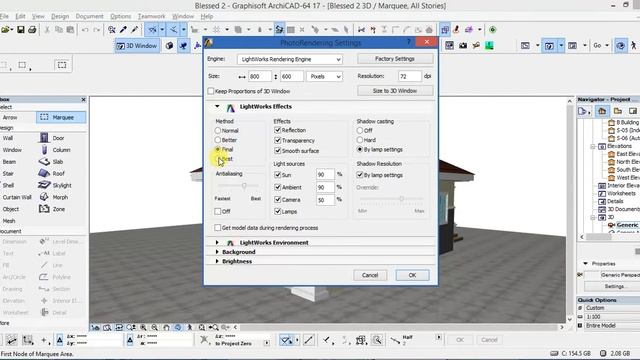The width and height of the screenshot is (640, 360).
Task: Collapse the Properties section in Navigator
Action: click(x=586, y=264)
